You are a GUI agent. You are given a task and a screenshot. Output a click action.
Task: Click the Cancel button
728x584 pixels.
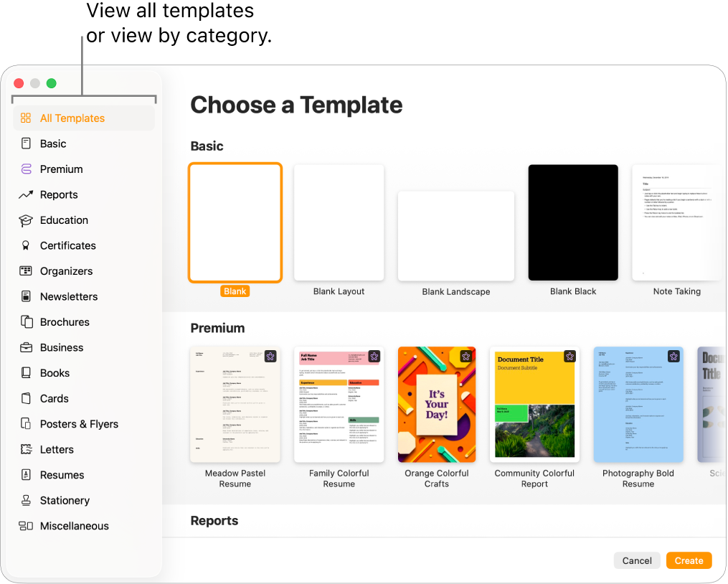637,560
